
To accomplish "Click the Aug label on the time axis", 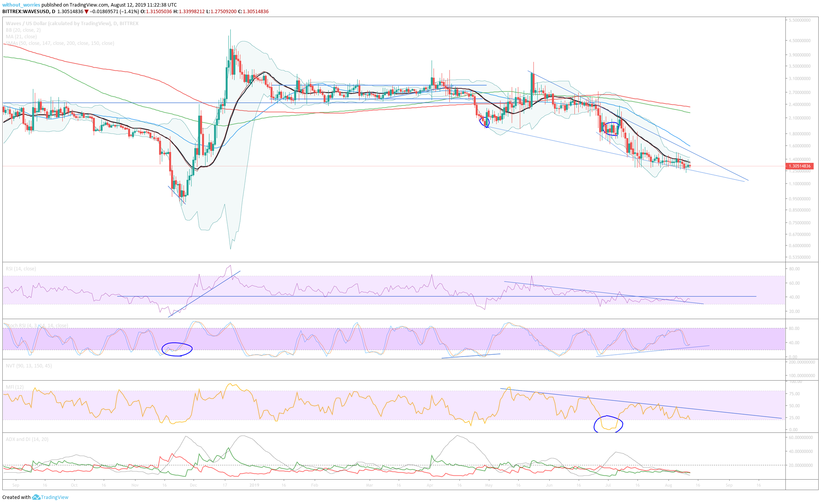I will (x=668, y=485).
